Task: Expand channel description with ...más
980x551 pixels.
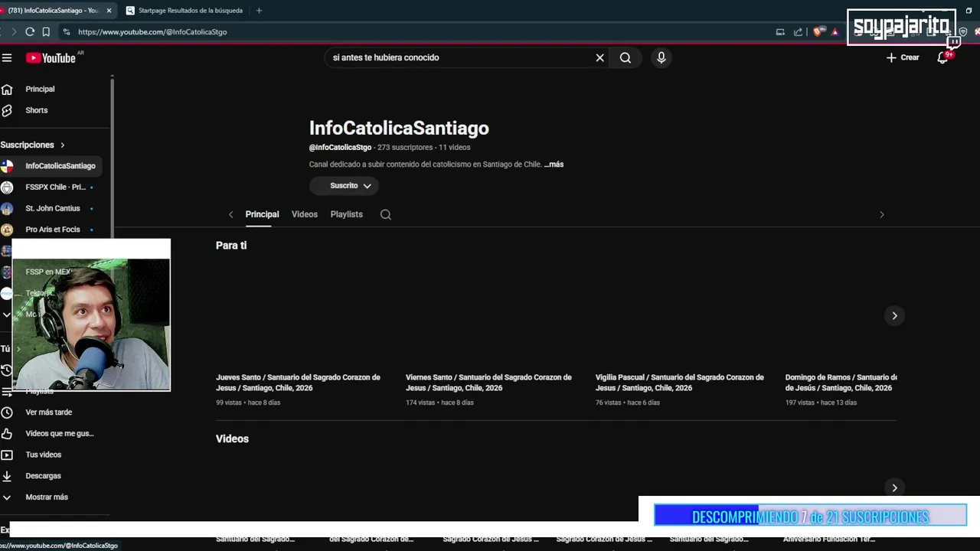Action: point(554,165)
